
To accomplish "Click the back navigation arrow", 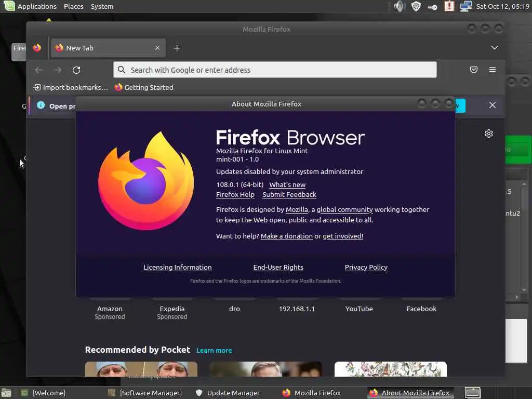I will [39, 70].
